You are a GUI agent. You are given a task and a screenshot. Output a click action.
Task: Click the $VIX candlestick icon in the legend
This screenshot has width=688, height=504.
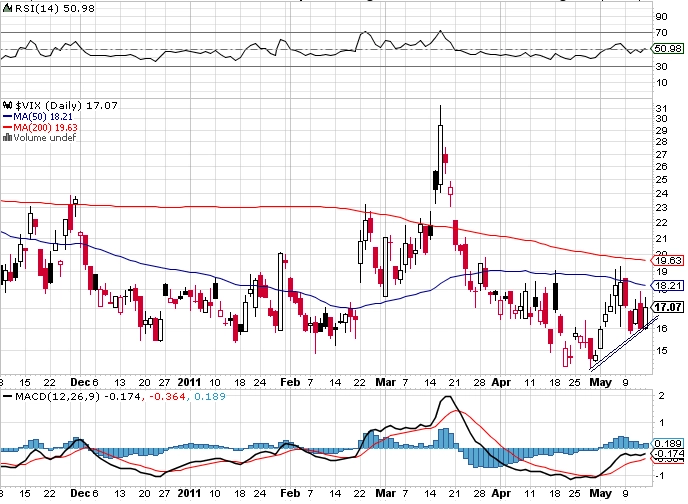click(x=7, y=105)
